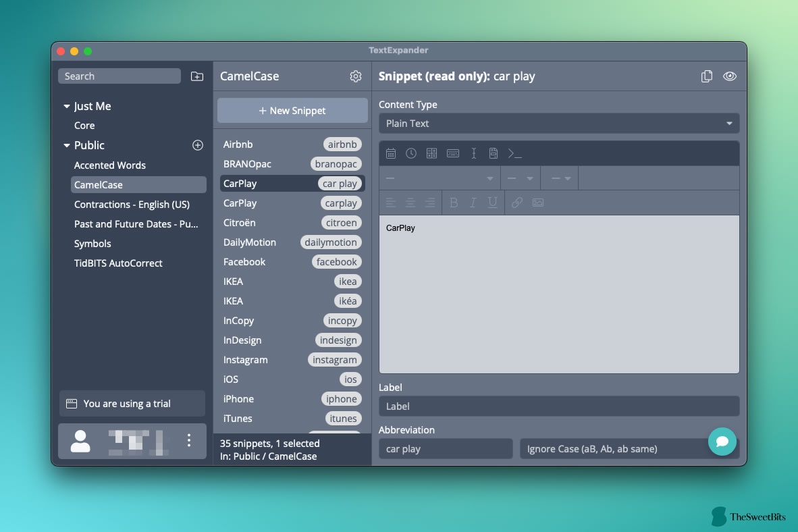Open the font family dropdown
The image size is (798, 532).
pyautogui.click(x=440, y=178)
